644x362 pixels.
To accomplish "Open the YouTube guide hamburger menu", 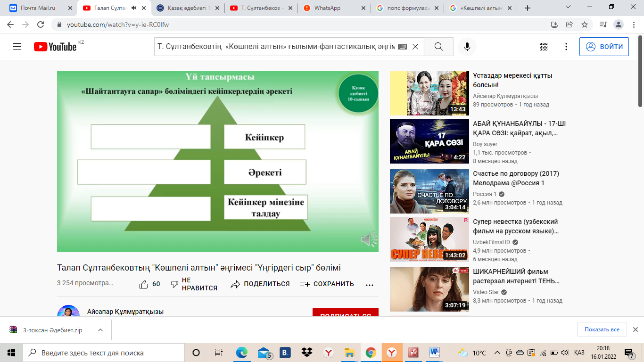I will tap(17, 47).
